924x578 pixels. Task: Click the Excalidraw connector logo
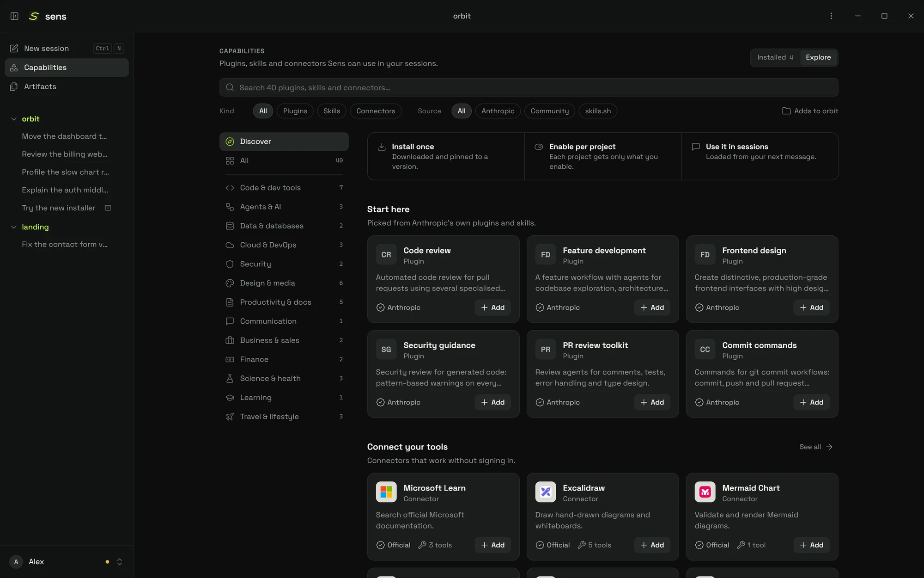546,492
